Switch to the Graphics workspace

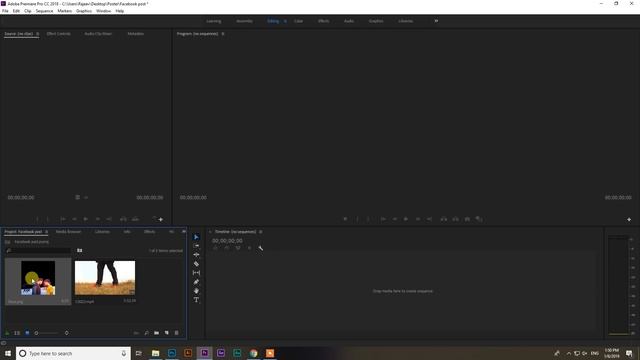[376, 21]
